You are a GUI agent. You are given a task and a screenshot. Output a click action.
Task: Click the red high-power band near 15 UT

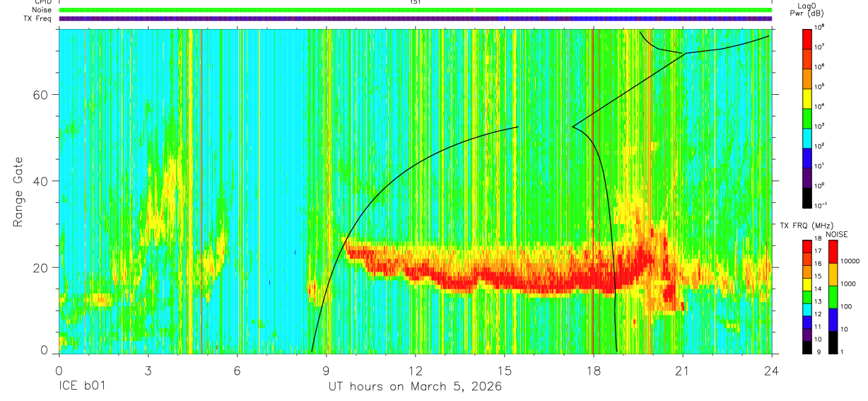[505, 278]
